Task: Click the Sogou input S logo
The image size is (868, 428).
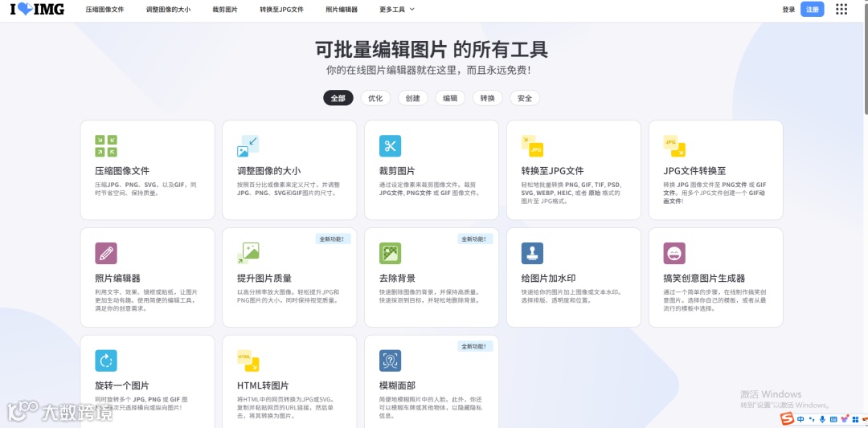Action: 787,420
